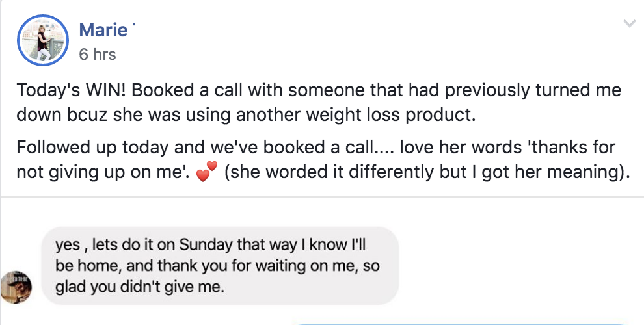Click the blue reply bubble at bottom
The height and width of the screenshot is (325, 644).
pos(460,323)
